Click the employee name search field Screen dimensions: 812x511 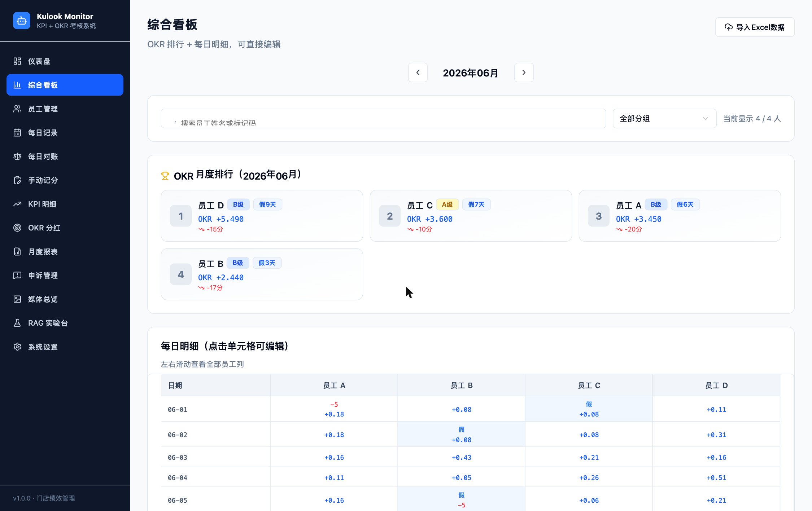(x=383, y=118)
